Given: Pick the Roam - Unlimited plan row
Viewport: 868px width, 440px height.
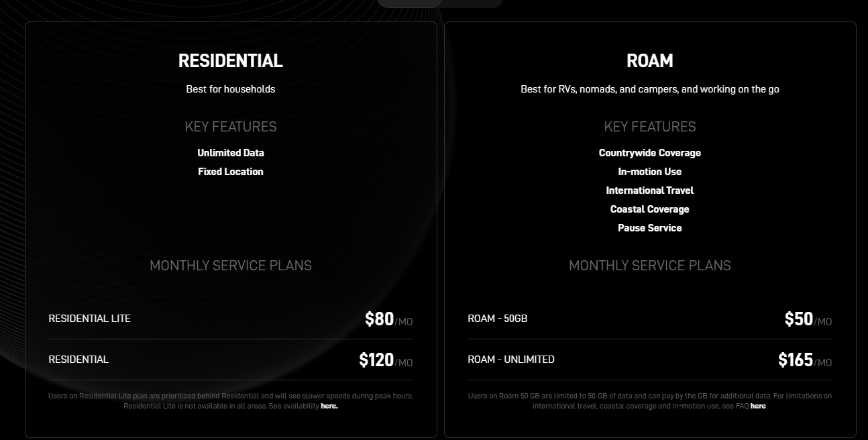Looking at the screenshot, I should click(x=650, y=360).
